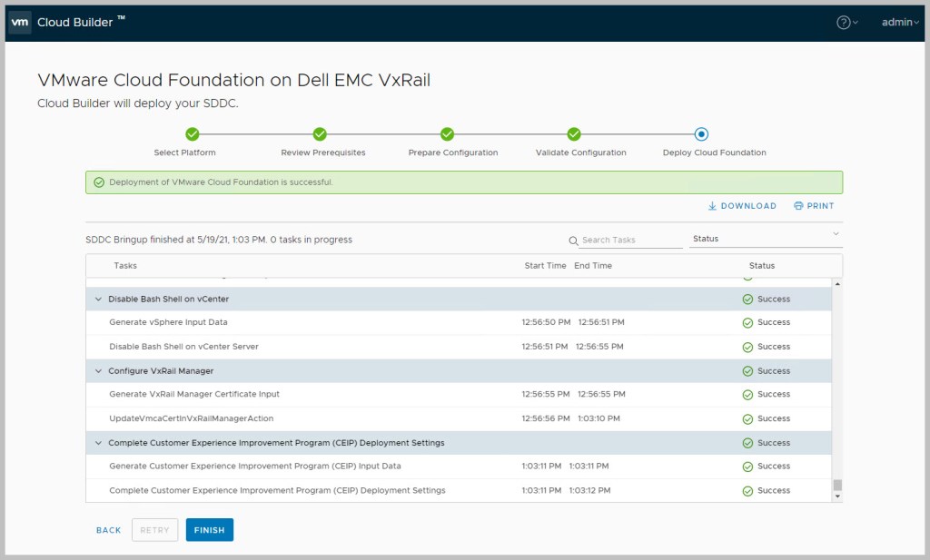Click the Print icon button

(x=798, y=206)
